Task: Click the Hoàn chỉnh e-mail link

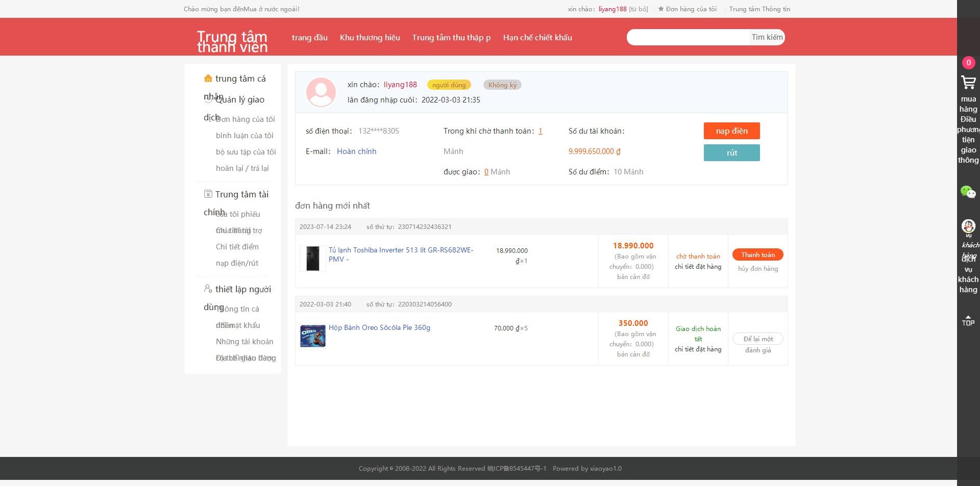Action: (x=356, y=151)
